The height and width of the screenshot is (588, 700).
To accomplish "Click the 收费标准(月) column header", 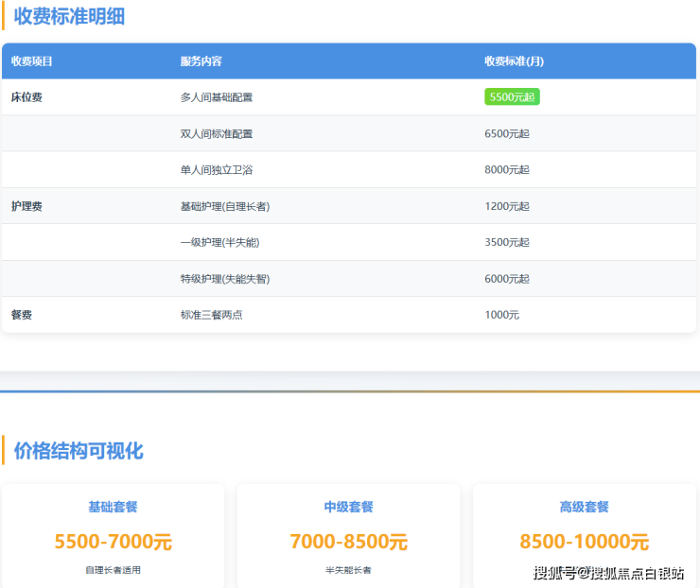I will click(x=514, y=61).
